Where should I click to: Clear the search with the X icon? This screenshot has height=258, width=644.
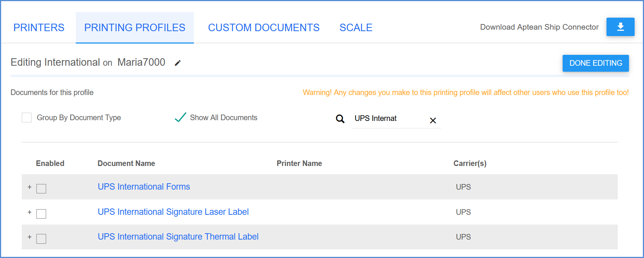433,121
